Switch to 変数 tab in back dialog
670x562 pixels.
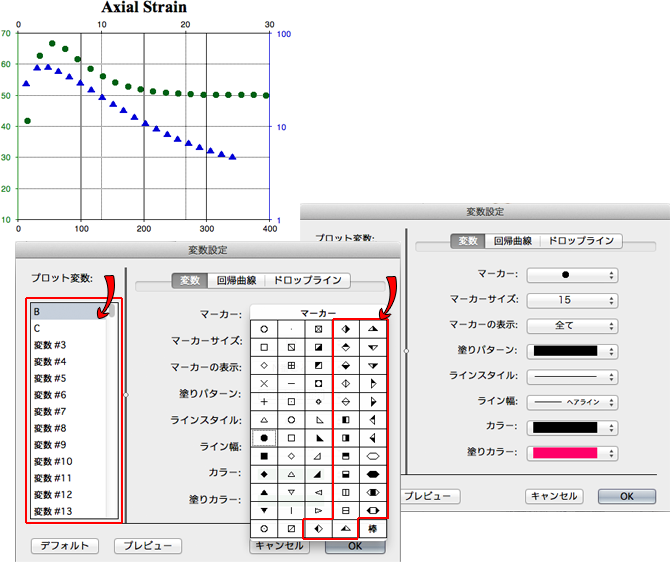[x=468, y=241]
